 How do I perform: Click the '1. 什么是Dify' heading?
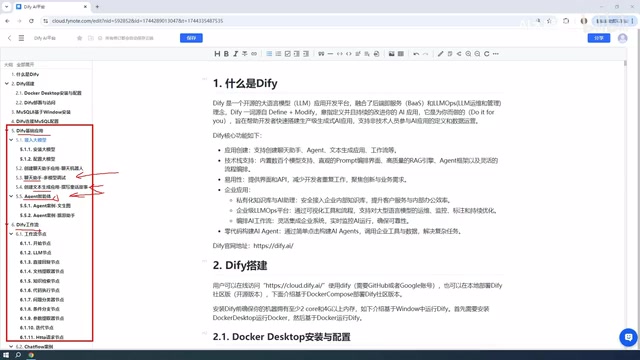click(245, 83)
